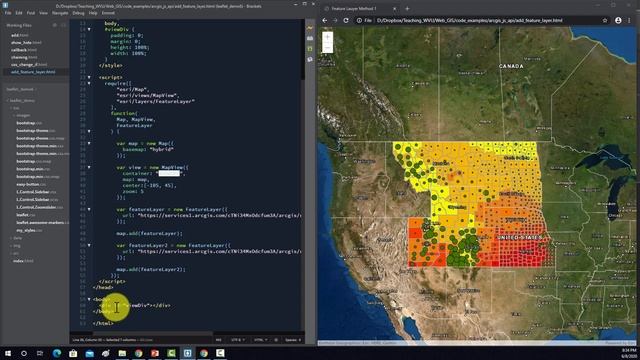Open Help menu in Brackets
The width and height of the screenshot is (640, 360).
pos(93,13)
